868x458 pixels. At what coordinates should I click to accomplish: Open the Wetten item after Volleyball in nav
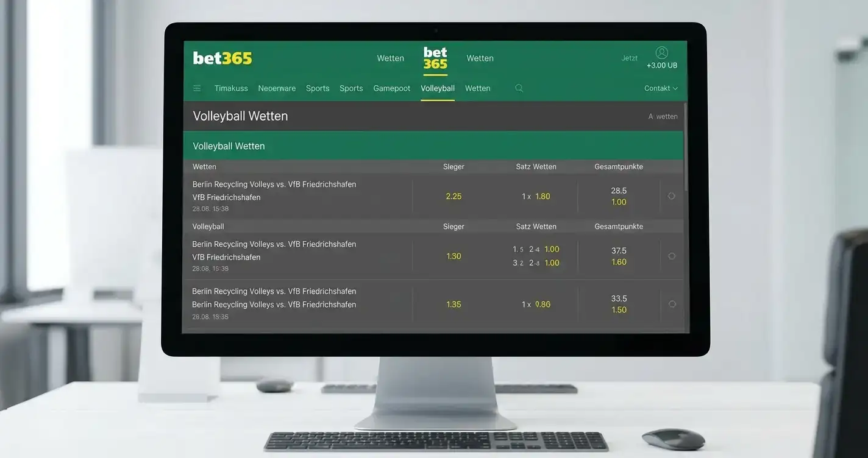[x=478, y=88]
